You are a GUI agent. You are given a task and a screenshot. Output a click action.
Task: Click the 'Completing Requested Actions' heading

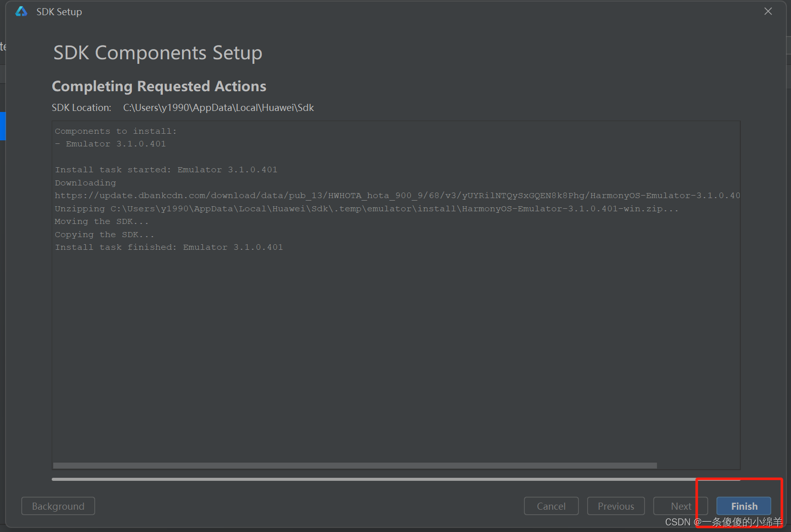[159, 86]
